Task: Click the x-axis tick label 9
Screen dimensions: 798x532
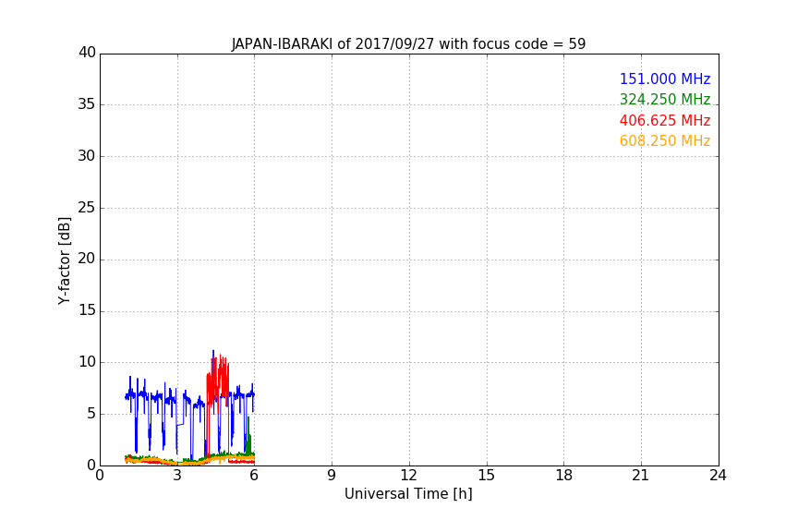Action: pyautogui.click(x=332, y=476)
